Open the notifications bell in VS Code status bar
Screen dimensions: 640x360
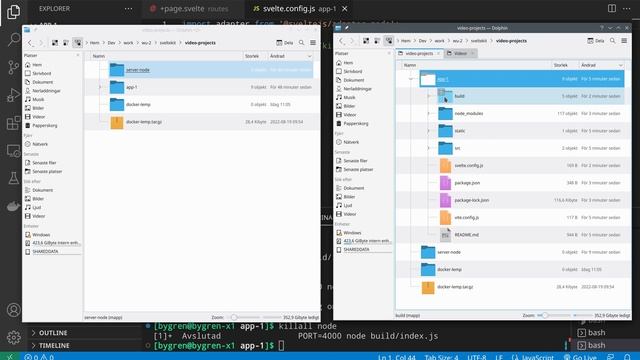627,357
